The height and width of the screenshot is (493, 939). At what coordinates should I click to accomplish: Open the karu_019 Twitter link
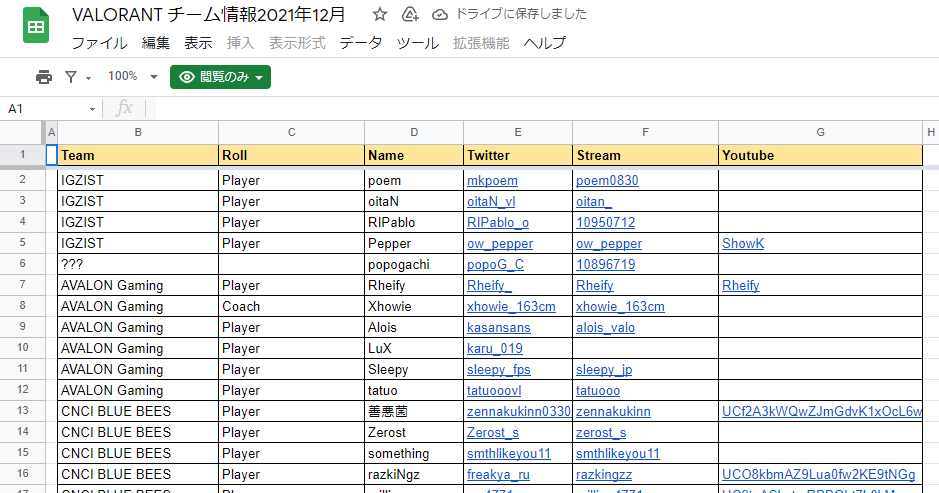[x=495, y=348]
